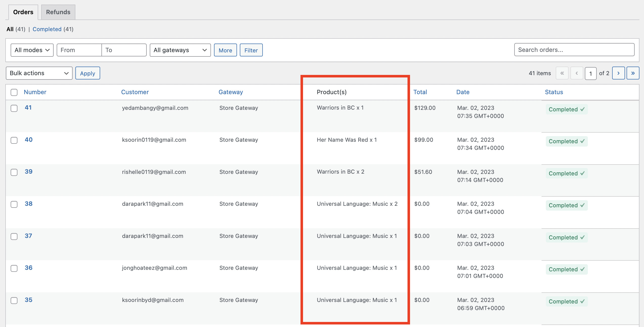Viewport: 644px width, 327px height.
Task: Click the $51.60 total for order 39
Action: point(423,172)
